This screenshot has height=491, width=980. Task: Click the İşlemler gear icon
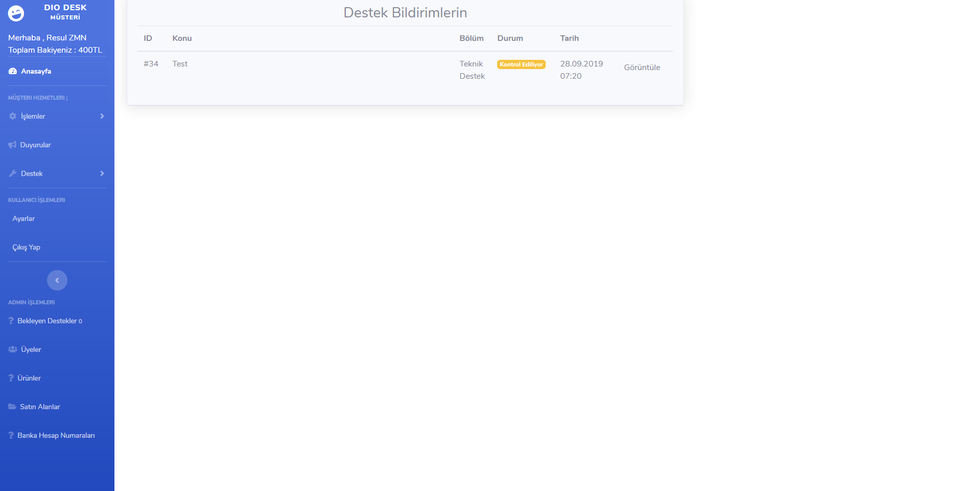pyautogui.click(x=13, y=116)
